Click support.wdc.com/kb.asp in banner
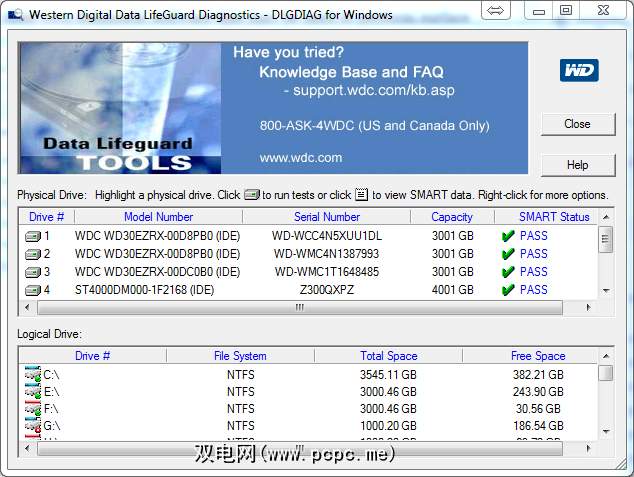This screenshot has width=634, height=477. [x=374, y=90]
